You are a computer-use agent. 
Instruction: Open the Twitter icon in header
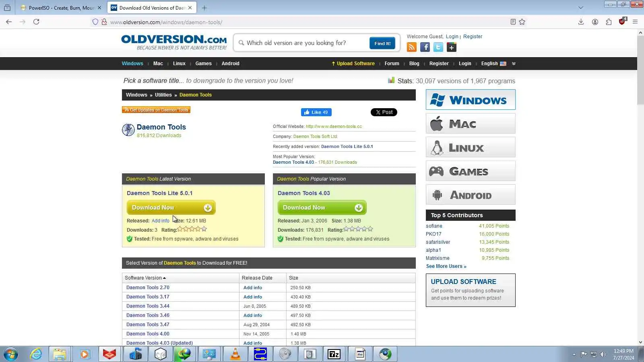[x=438, y=47]
